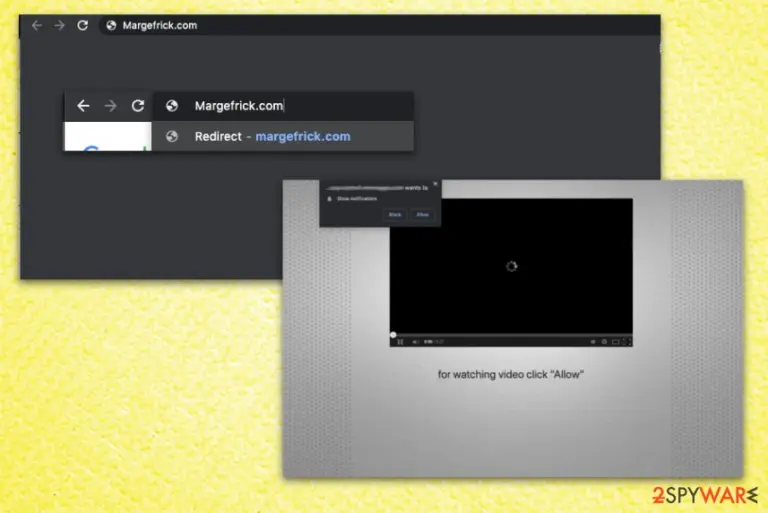Click Block in the notification popup
The height and width of the screenshot is (513, 768).
tap(395, 215)
